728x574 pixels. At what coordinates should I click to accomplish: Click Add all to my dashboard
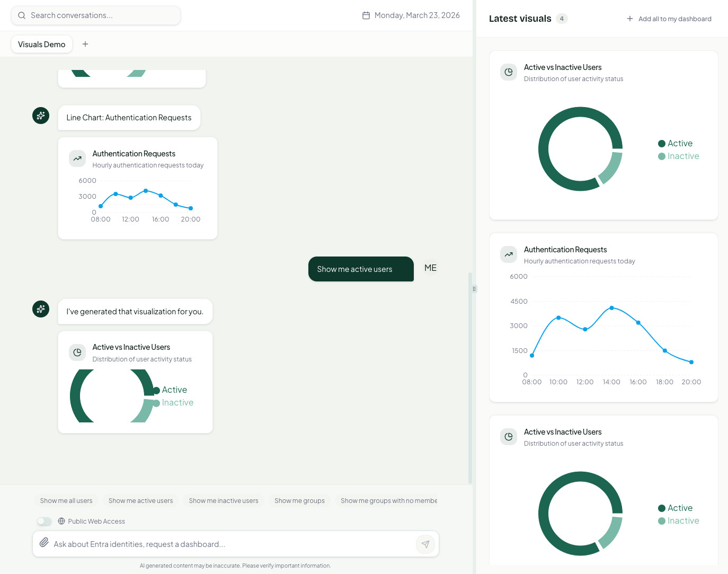tap(669, 19)
